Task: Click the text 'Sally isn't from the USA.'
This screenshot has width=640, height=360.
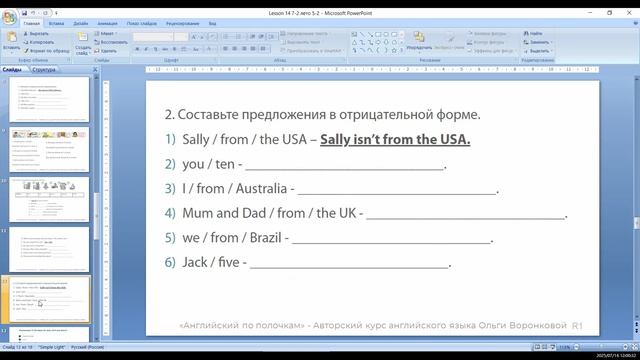Action: [395, 140]
